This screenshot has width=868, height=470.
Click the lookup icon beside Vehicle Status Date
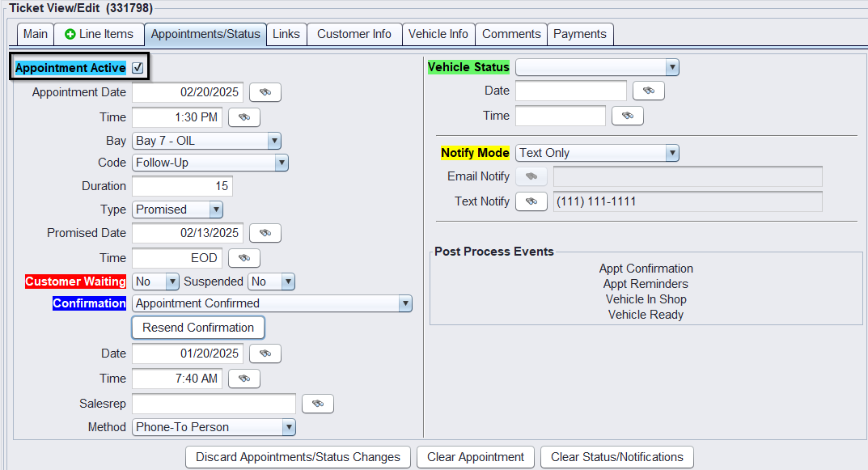[x=648, y=91]
